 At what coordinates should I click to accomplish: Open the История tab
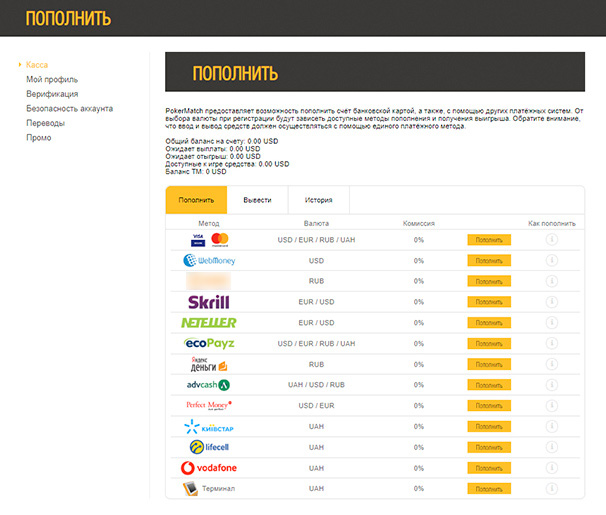click(319, 200)
